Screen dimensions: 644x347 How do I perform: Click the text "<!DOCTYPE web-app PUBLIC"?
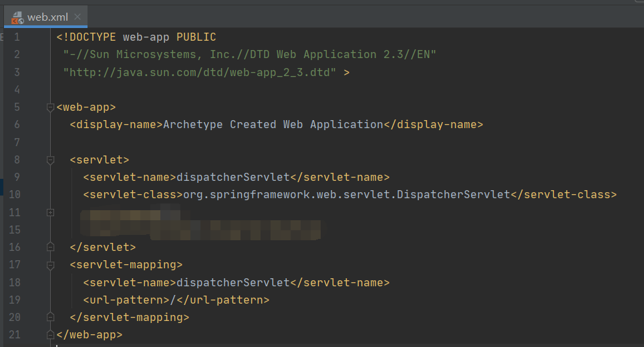(x=136, y=37)
